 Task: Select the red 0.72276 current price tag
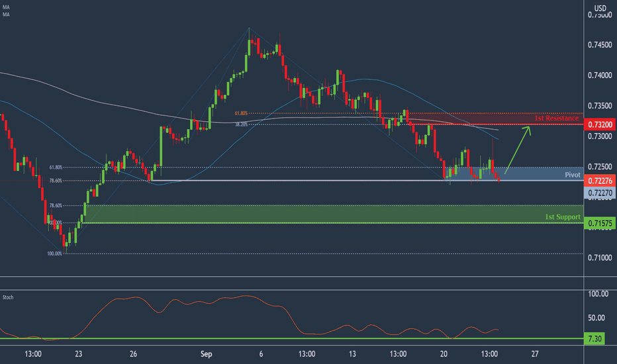click(600, 181)
